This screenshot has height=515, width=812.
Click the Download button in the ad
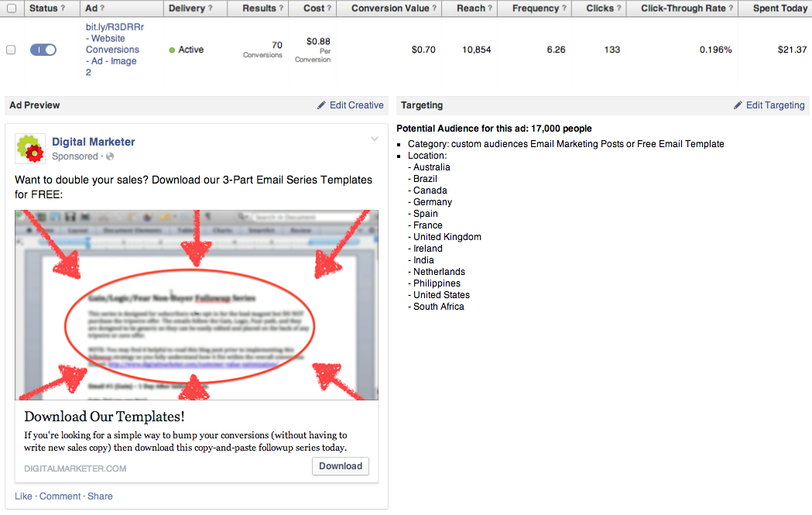341,466
